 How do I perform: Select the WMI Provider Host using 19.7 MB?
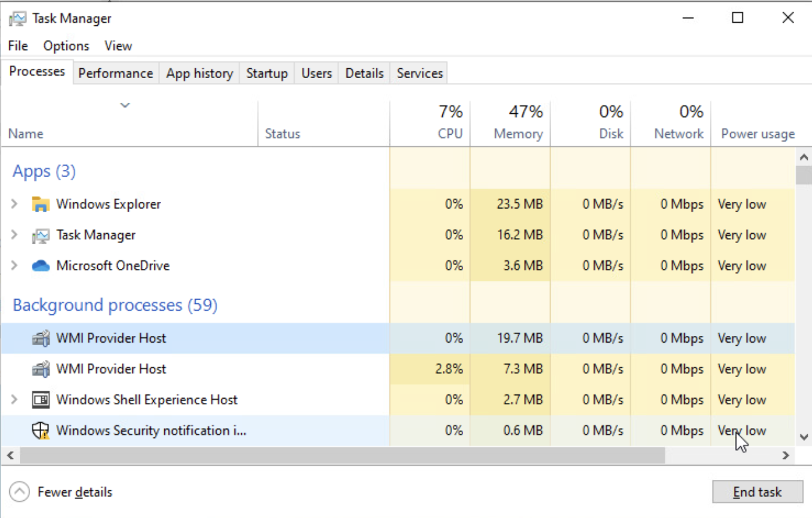click(111, 338)
